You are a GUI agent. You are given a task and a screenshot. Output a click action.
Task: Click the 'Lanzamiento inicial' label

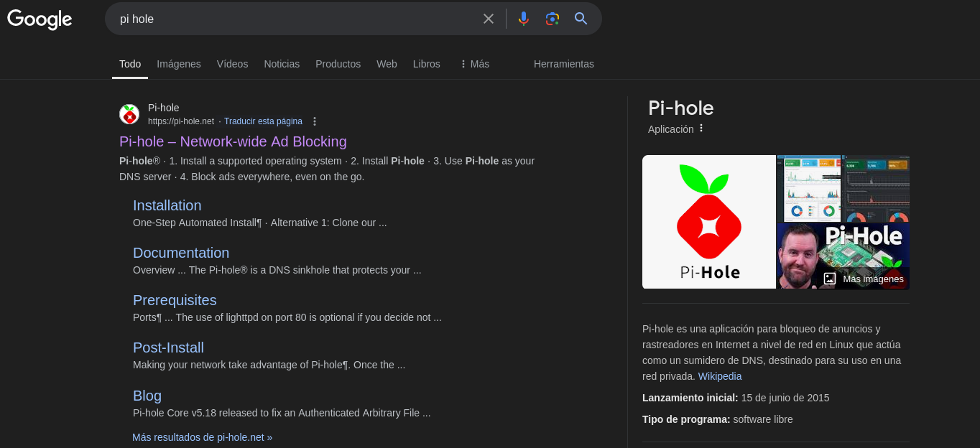(x=690, y=398)
